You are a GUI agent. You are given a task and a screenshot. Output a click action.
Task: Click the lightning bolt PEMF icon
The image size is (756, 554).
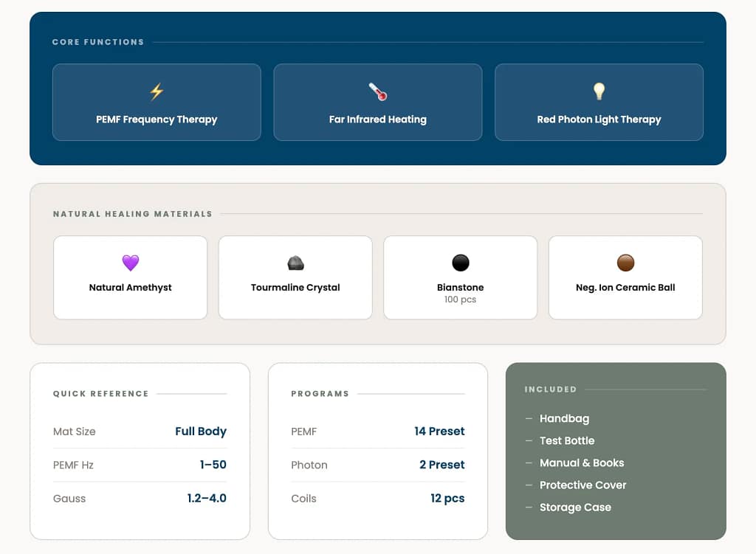[157, 92]
